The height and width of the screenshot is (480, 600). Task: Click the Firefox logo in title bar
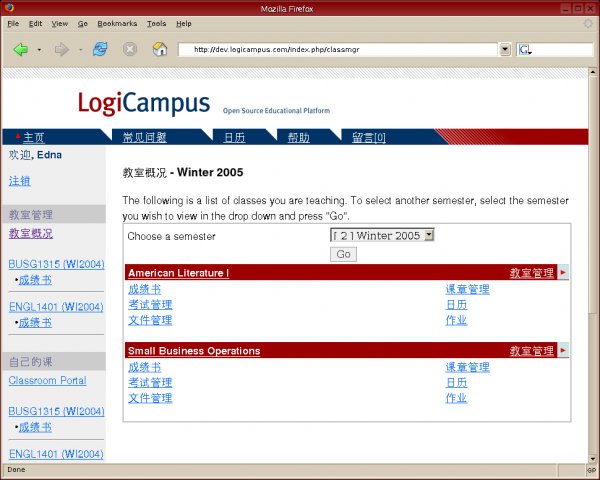tap(9, 8)
